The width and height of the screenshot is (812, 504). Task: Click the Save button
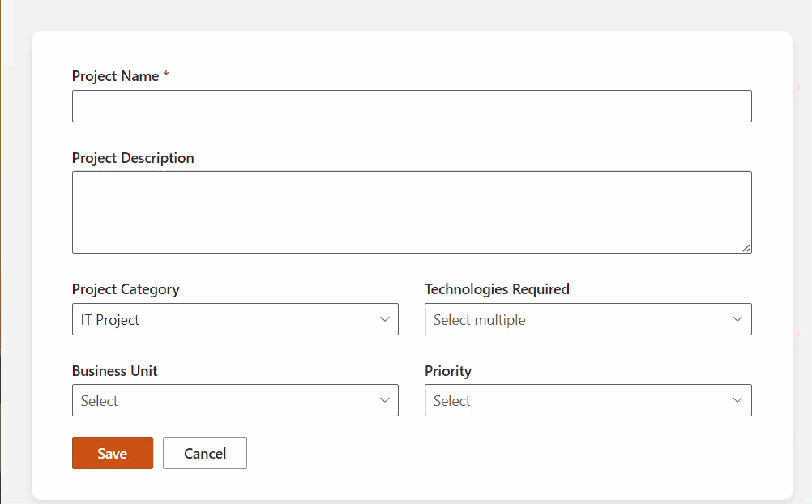point(113,453)
